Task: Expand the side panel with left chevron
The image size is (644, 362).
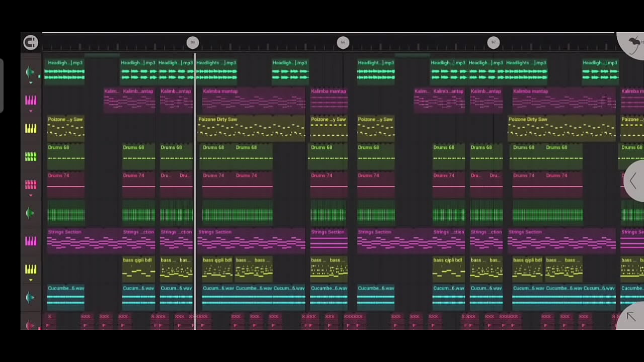Action: click(633, 181)
